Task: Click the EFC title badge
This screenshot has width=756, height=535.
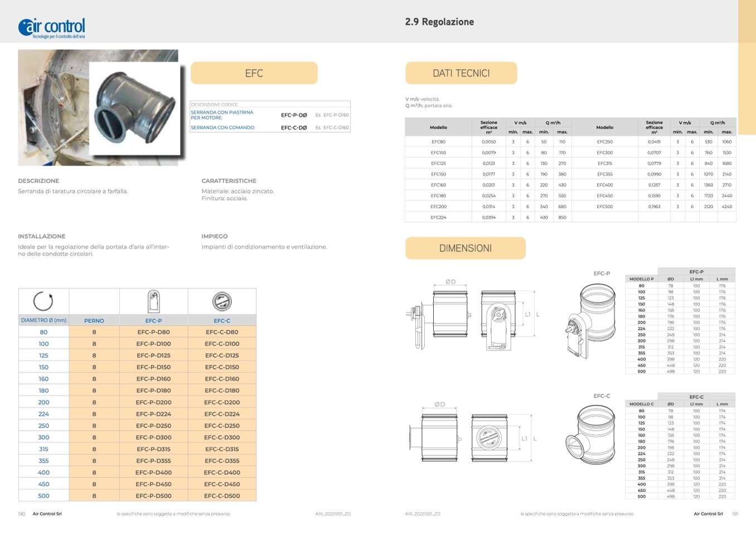Action: tap(254, 73)
